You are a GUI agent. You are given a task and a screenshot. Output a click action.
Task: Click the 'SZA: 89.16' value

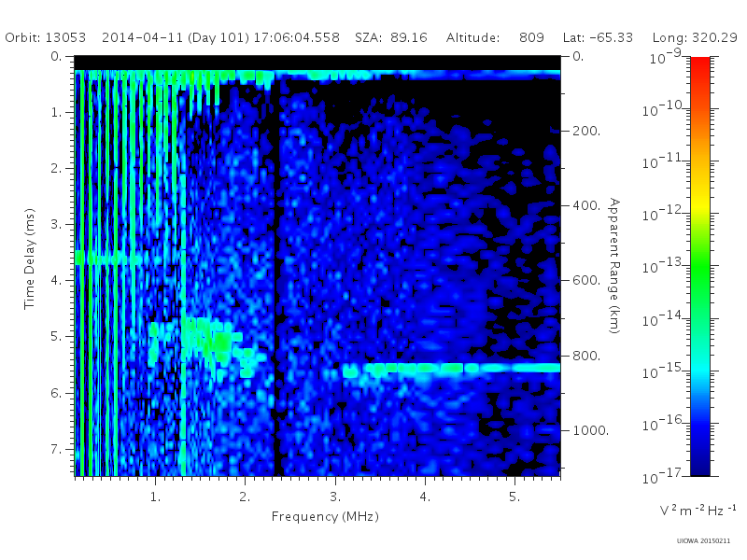(391, 37)
